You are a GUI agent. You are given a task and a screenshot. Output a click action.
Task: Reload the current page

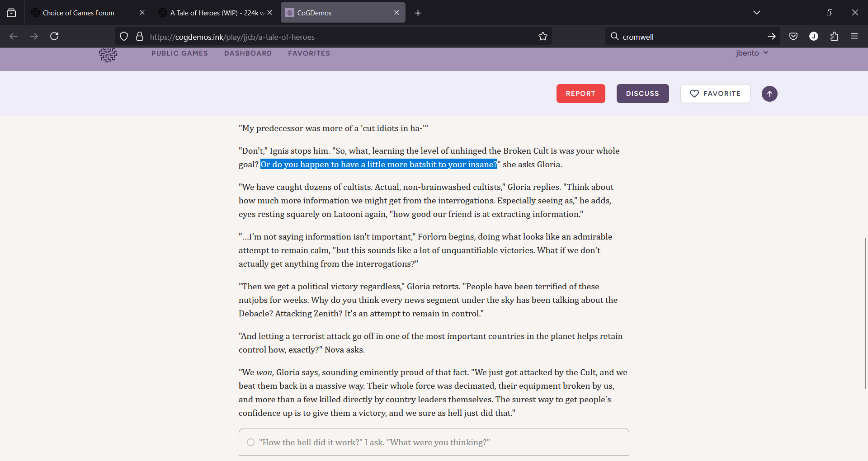click(54, 37)
